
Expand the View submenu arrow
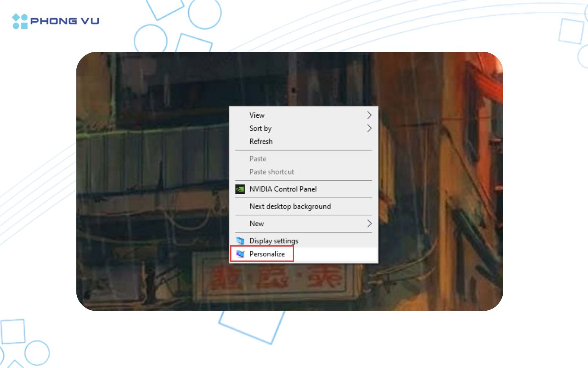(369, 115)
